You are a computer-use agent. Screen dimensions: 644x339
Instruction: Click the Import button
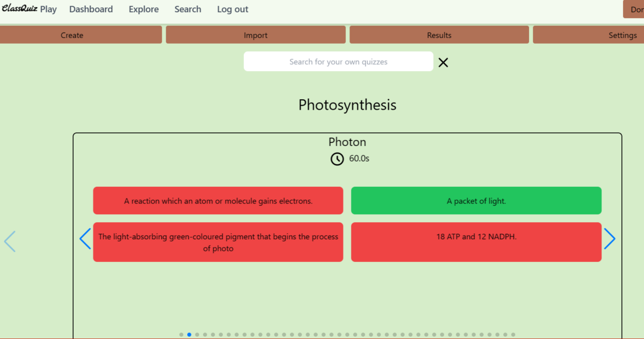(255, 35)
